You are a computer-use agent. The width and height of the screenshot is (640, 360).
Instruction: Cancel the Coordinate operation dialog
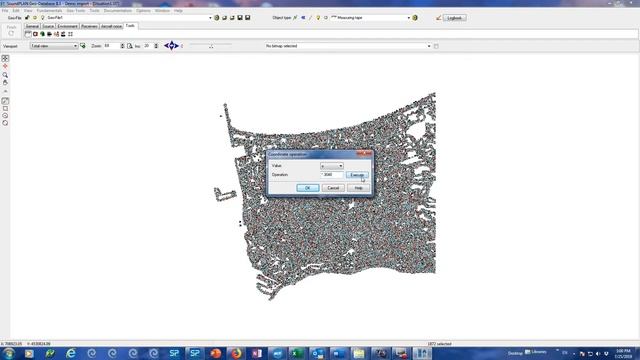pos(333,188)
